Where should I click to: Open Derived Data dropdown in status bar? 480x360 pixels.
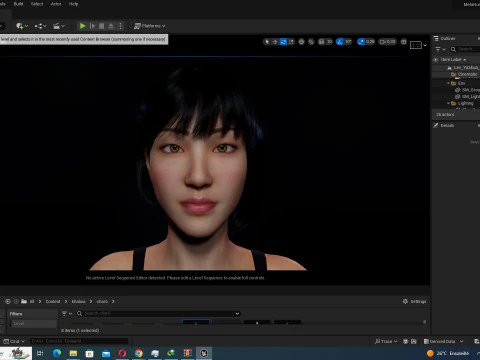[x=443, y=341]
